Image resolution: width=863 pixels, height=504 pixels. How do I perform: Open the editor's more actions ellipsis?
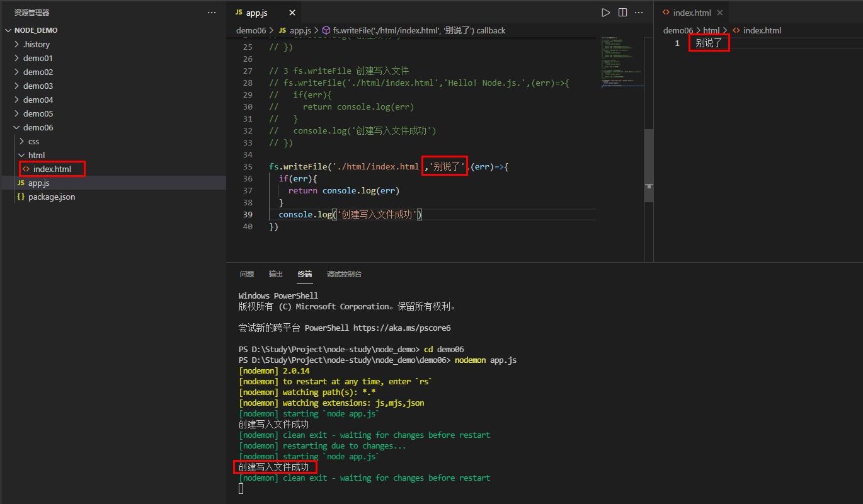click(x=639, y=12)
